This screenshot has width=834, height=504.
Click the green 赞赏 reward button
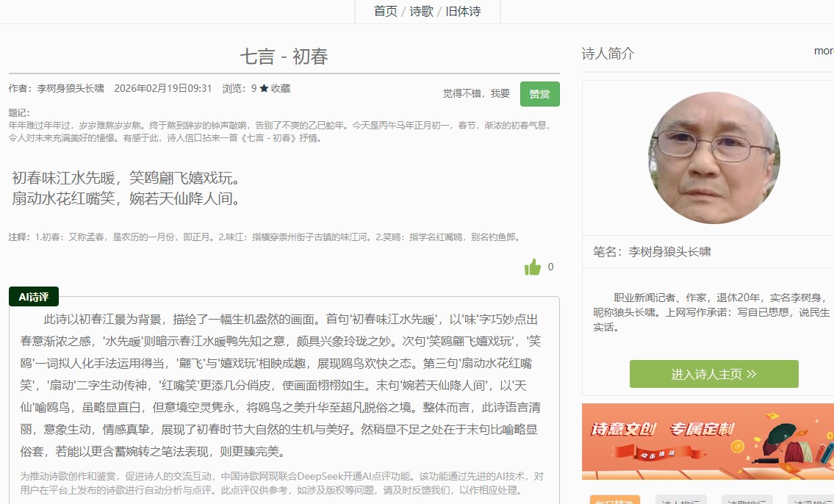[539, 94]
